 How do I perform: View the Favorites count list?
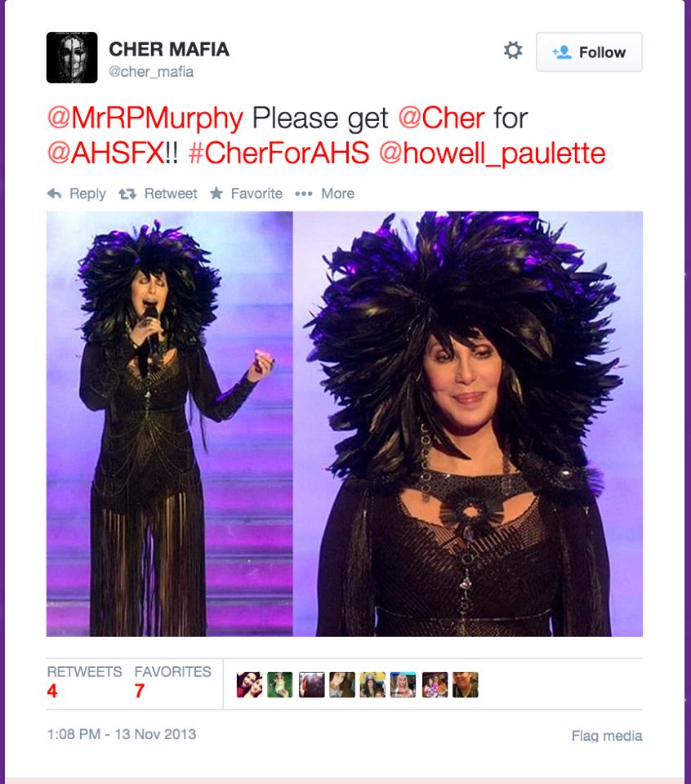pos(172,683)
